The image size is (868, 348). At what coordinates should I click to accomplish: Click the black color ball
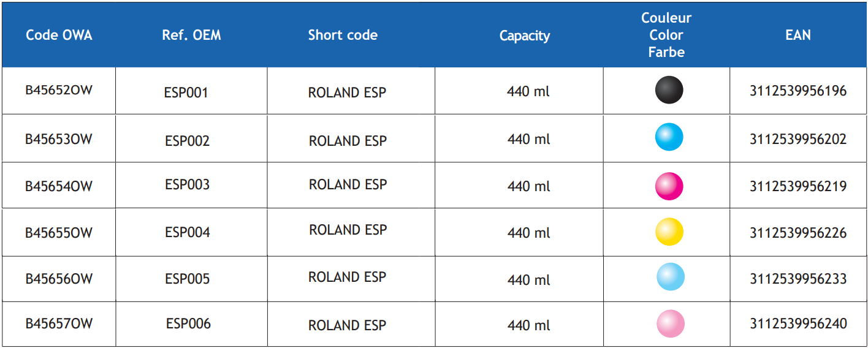point(669,90)
